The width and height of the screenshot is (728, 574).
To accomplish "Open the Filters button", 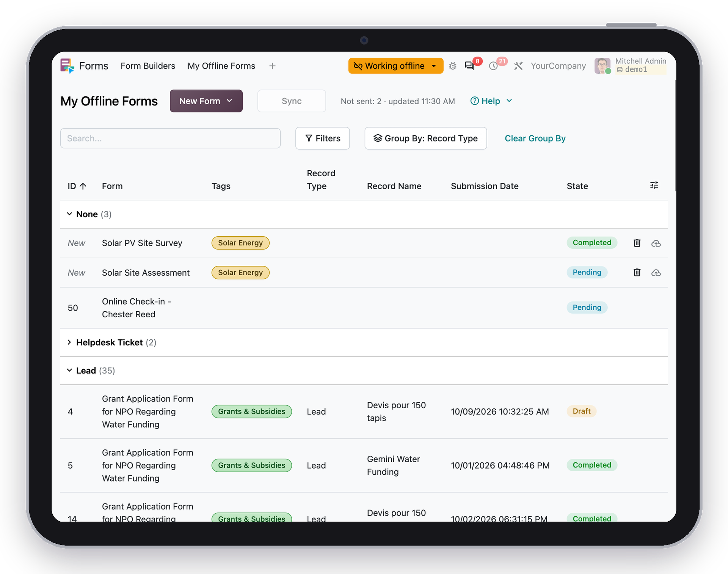I will (323, 138).
